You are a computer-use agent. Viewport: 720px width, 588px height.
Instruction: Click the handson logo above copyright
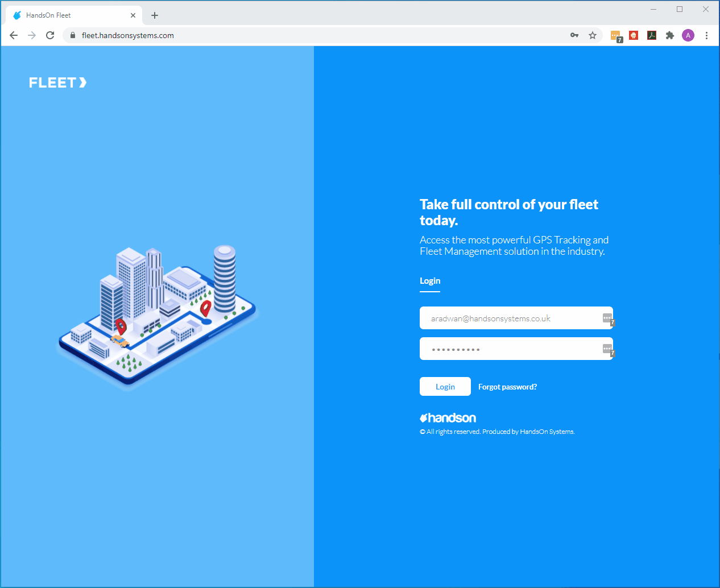pyautogui.click(x=448, y=418)
